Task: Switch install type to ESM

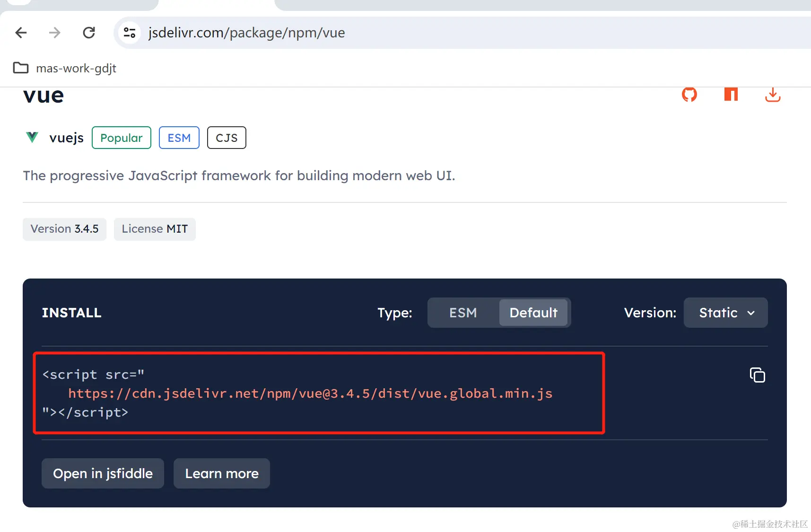Action: 462,313
